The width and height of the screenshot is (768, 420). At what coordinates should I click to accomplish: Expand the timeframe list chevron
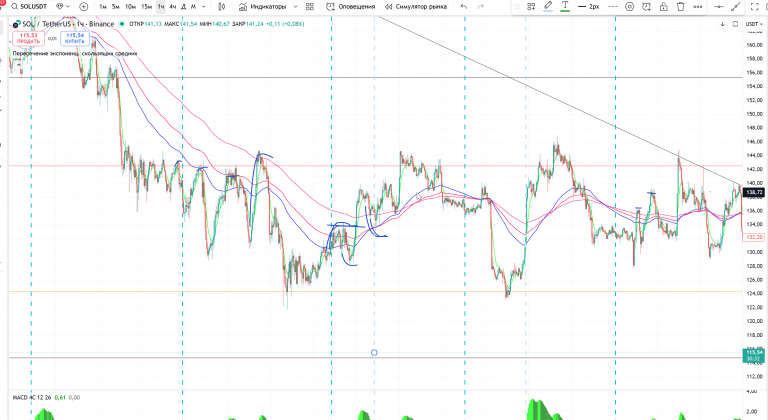coord(204,6)
